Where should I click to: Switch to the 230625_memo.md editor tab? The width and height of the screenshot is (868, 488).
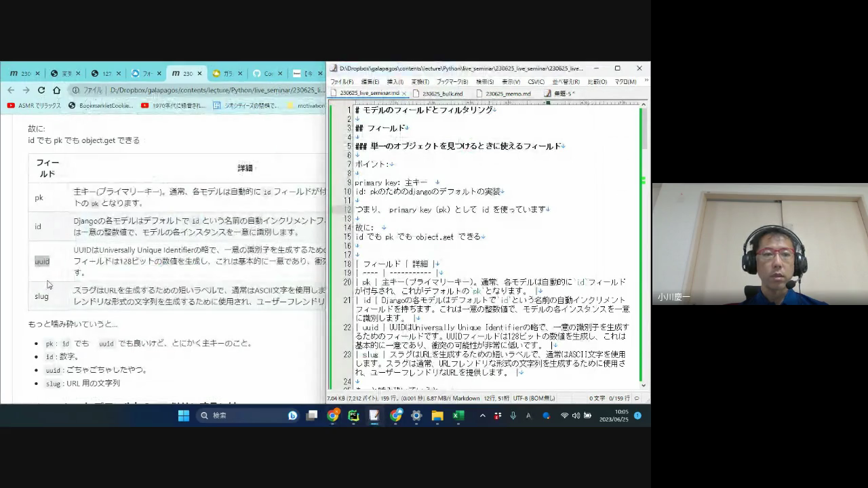point(508,94)
